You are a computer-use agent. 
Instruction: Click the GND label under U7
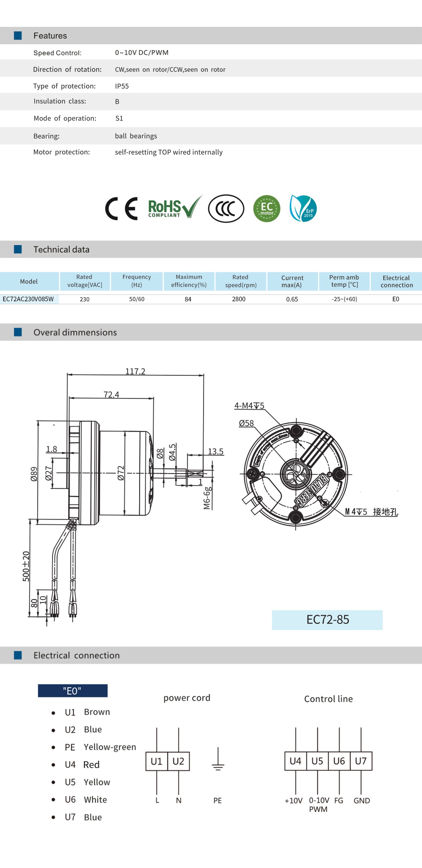coord(362,800)
